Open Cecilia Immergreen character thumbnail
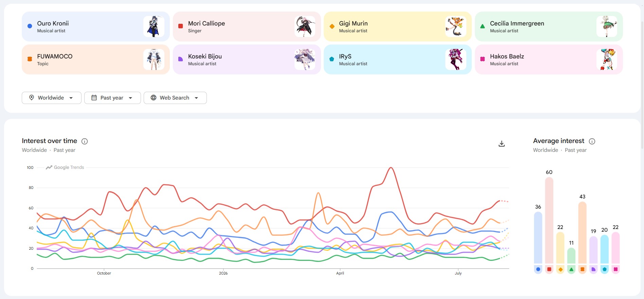Viewport: 644px width, 299px height. (x=607, y=27)
